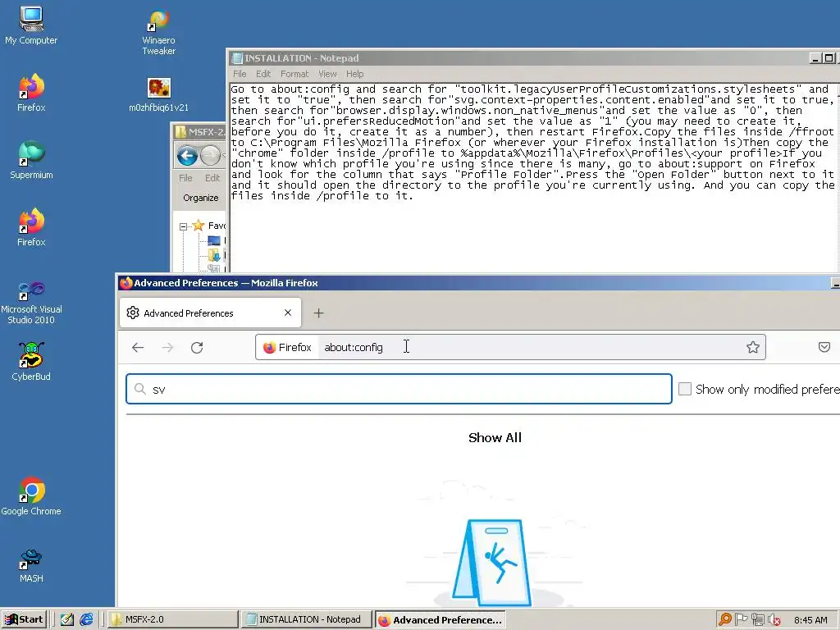Click Firefox back arrow button

138,347
